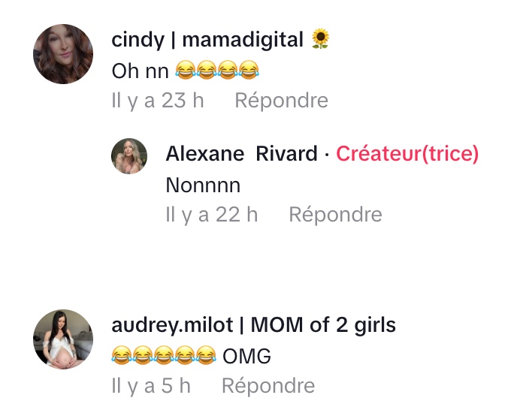Visit the cindy | mamadigital username
Image resolution: width=532 pixels, height=413 pixels.
point(207,40)
